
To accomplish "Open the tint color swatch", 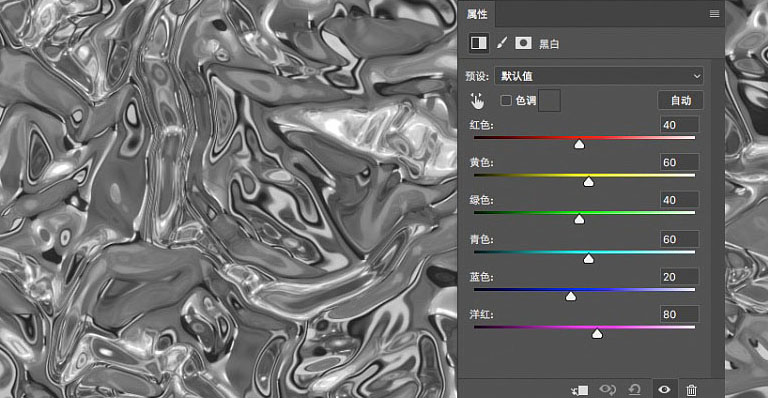I will [549, 100].
